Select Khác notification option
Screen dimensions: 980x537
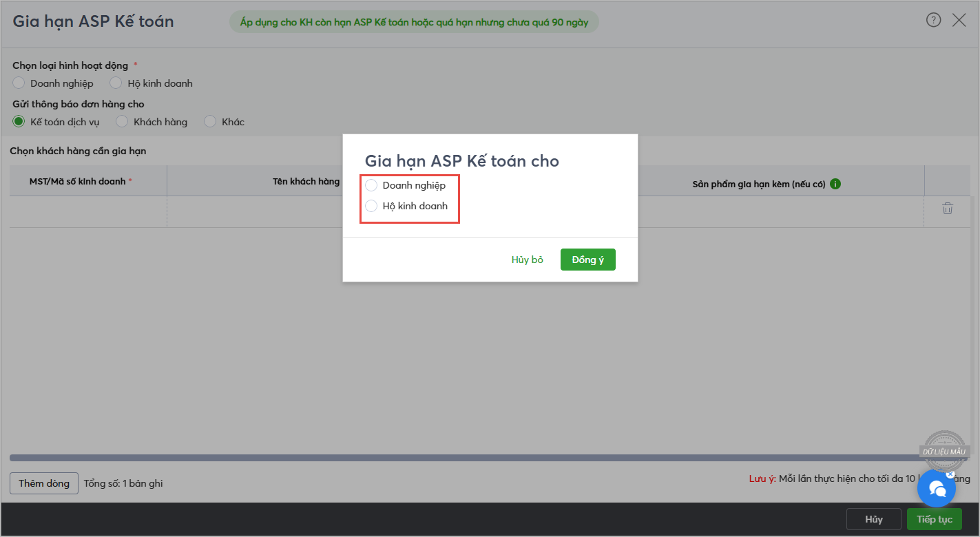pos(210,122)
